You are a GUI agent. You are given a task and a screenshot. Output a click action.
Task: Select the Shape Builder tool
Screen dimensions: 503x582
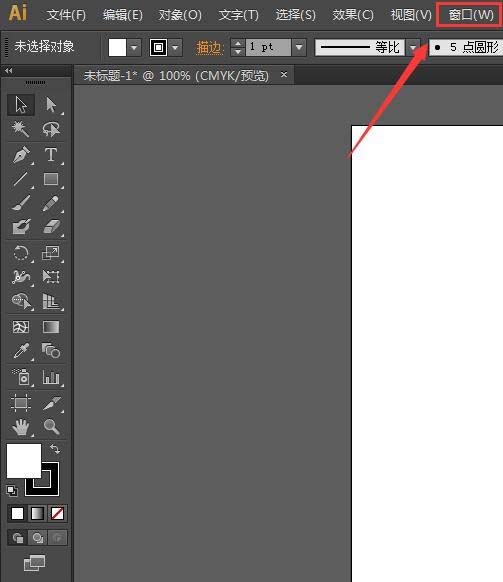pos(21,301)
